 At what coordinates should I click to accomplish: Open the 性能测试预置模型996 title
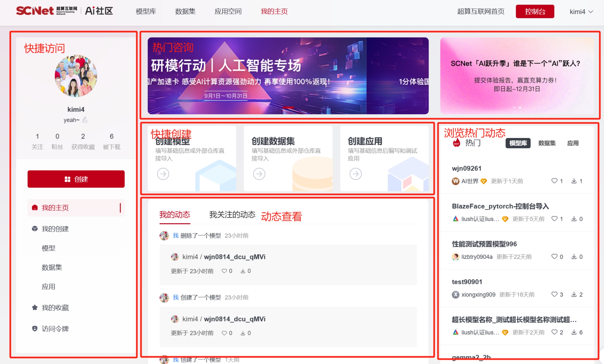click(x=484, y=244)
